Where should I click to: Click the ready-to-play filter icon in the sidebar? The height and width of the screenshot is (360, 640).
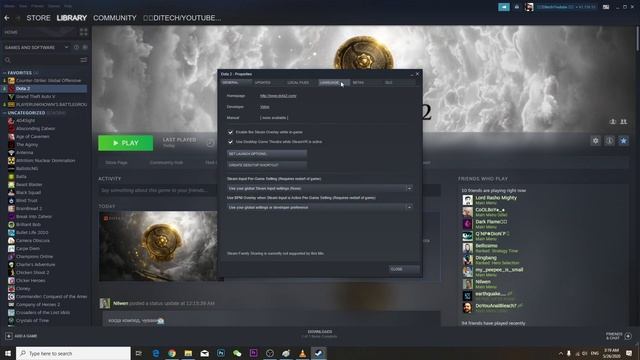coord(85,47)
